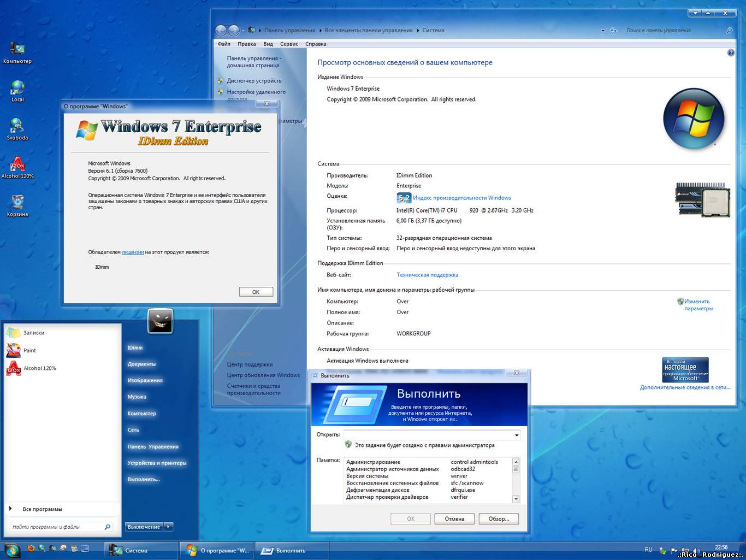Image resolution: width=746 pixels, height=560 pixels.
Task: Click the user avatar picture on Start menu
Action: coord(160,321)
